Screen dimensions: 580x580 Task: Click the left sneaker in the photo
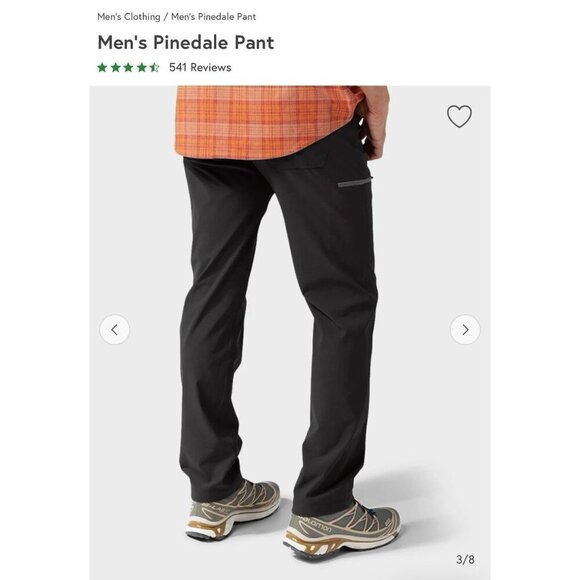point(233,509)
